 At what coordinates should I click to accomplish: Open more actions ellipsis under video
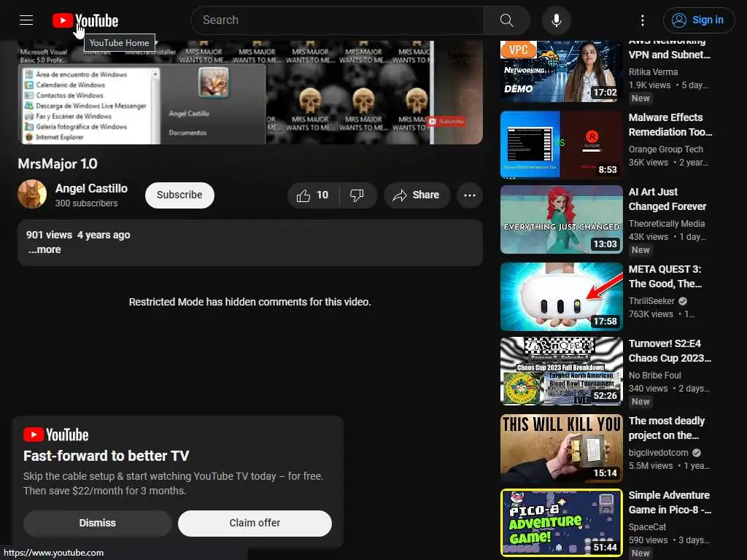(470, 195)
